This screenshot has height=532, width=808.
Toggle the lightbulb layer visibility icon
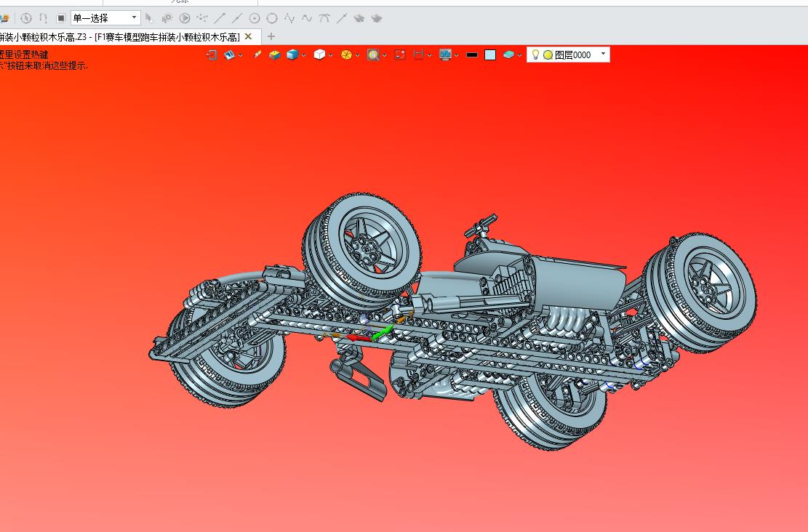(x=535, y=54)
